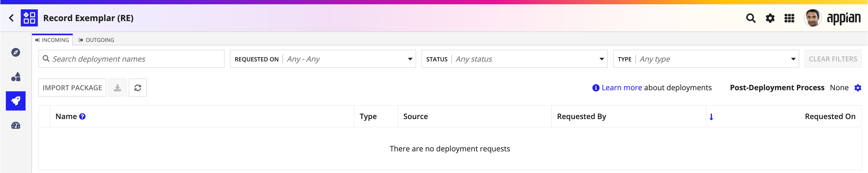Open the user profile avatar menu

(812, 18)
